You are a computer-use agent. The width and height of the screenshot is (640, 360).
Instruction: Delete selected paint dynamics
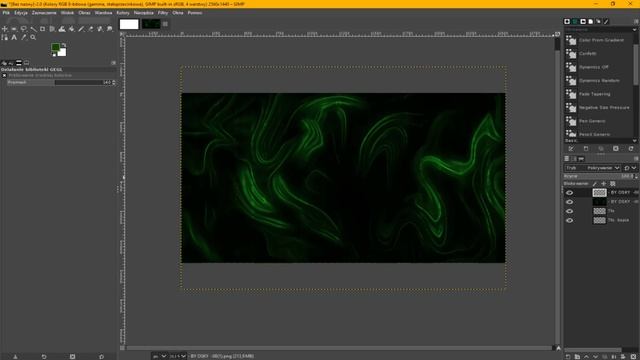[x=616, y=149]
